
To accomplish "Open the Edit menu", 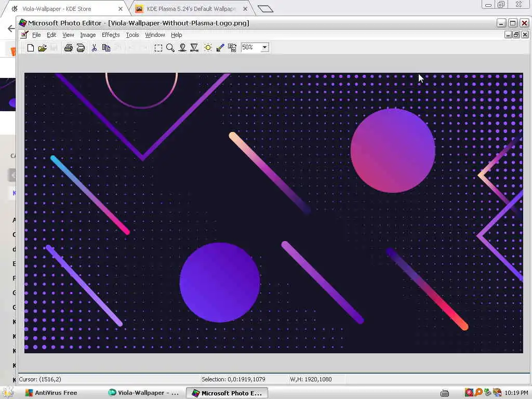I will point(51,35).
